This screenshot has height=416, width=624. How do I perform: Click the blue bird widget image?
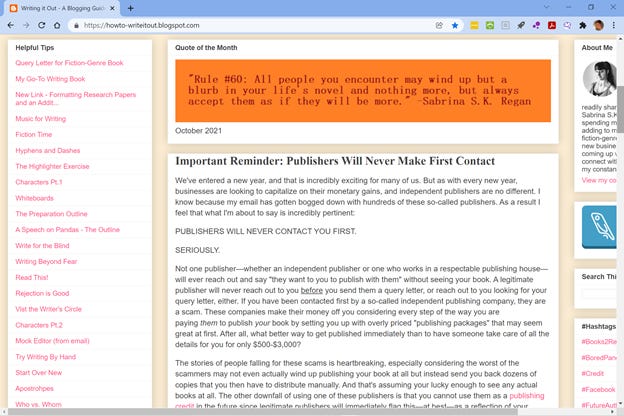tap(599, 227)
